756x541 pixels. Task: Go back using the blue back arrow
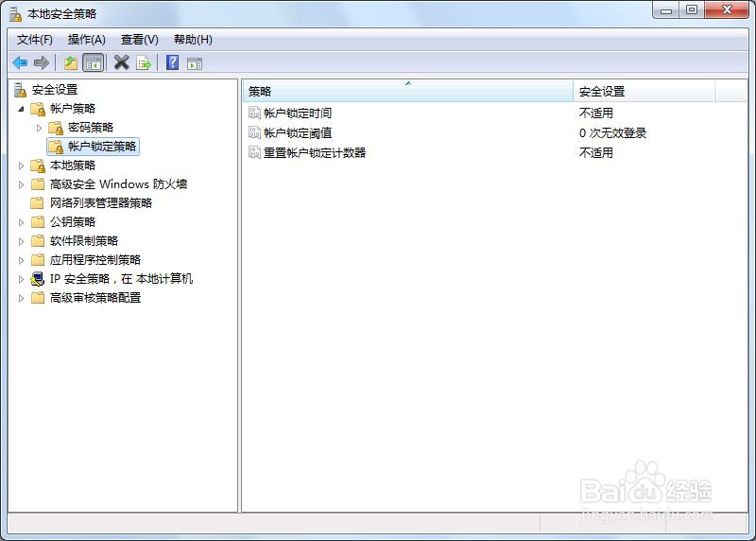coord(20,62)
